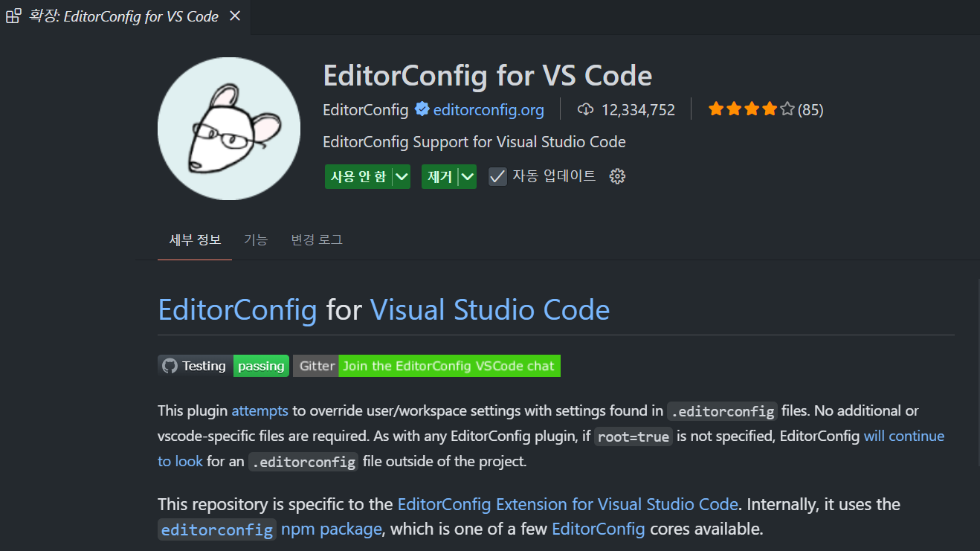Click the download cloud icon

point(586,110)
